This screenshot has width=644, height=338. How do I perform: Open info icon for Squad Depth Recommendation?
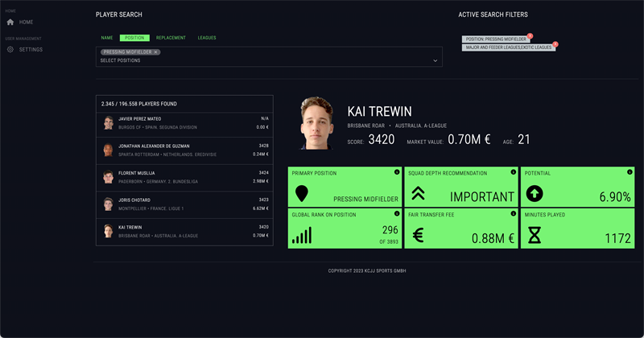[x=512, y=172]
